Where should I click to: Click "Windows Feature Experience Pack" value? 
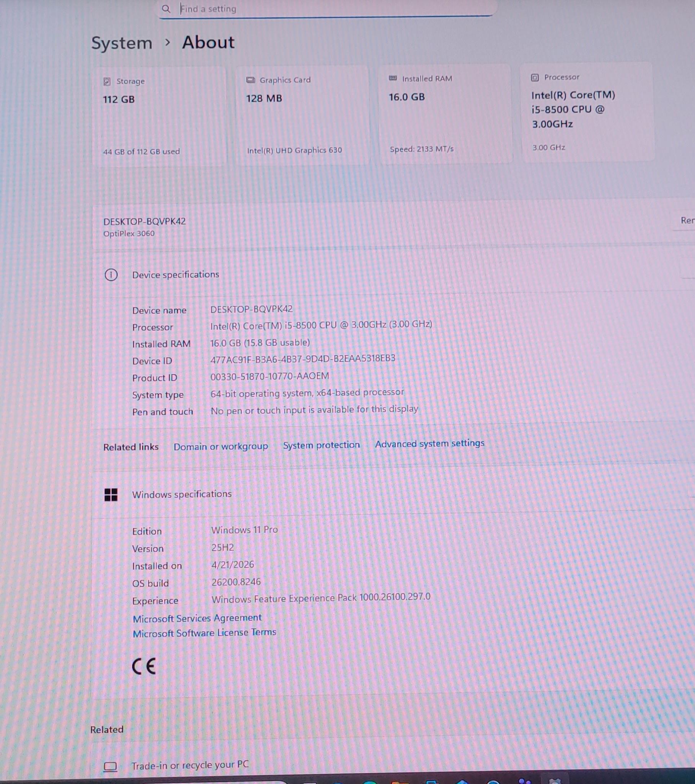pos(321,598)
